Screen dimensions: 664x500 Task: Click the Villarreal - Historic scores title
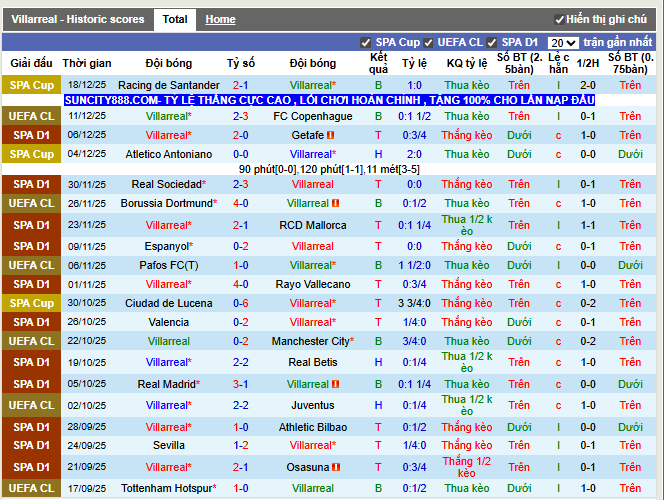[78, 19]
